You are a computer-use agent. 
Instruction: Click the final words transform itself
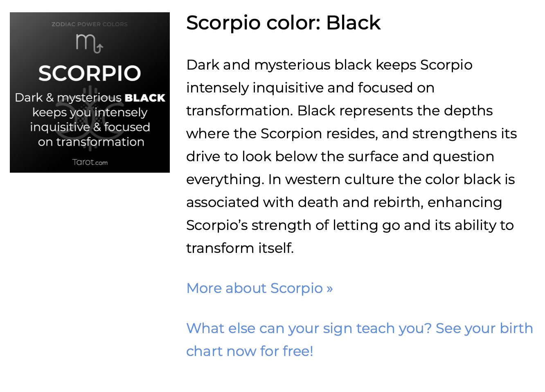(240, 248)
